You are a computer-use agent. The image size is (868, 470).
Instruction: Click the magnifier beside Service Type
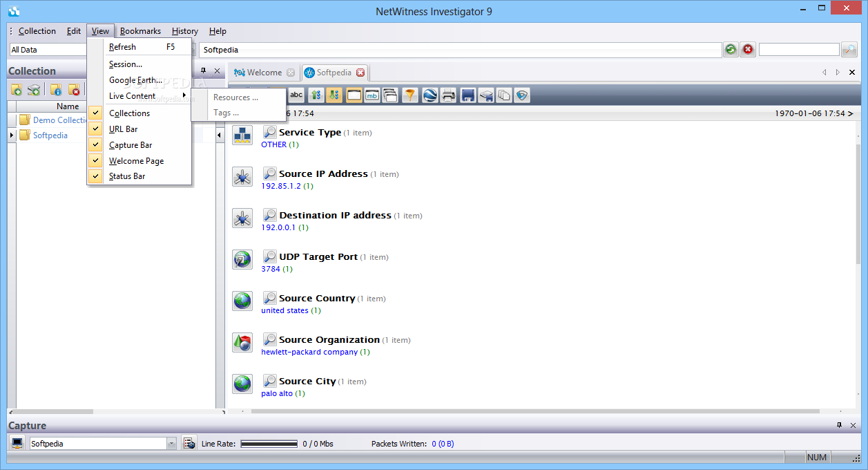click(x=270, y=132)
